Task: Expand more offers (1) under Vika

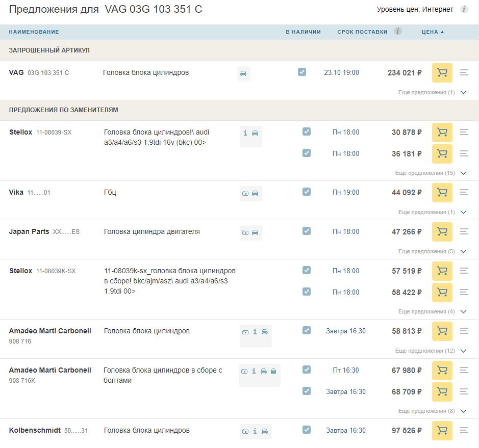Action: point(432,212)
